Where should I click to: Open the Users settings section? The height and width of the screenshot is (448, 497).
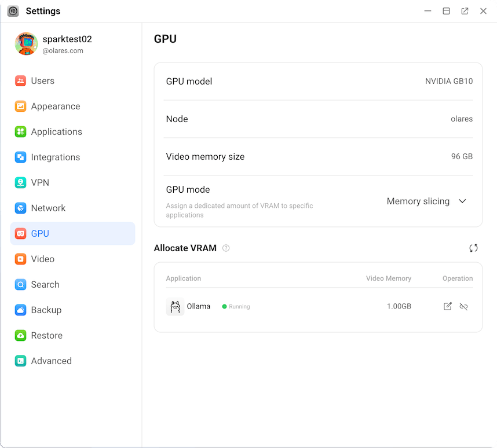pyautogui.click(x=42, y=81)
